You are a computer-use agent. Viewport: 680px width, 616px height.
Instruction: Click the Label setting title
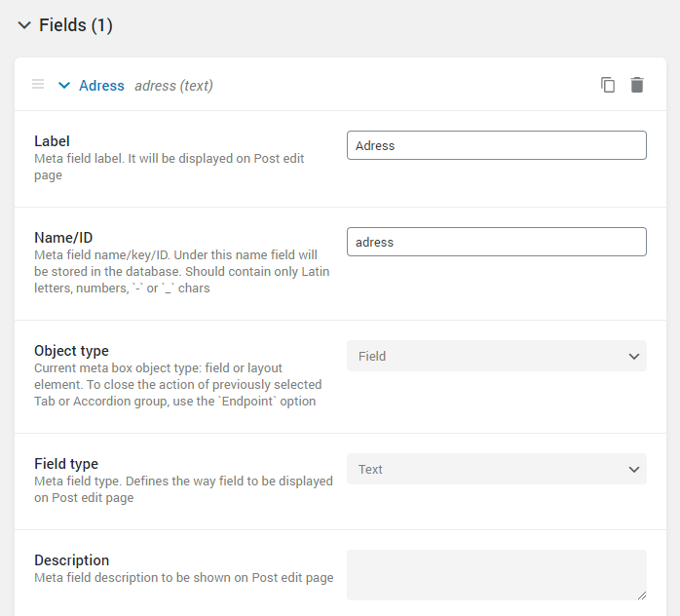[52, 141]
